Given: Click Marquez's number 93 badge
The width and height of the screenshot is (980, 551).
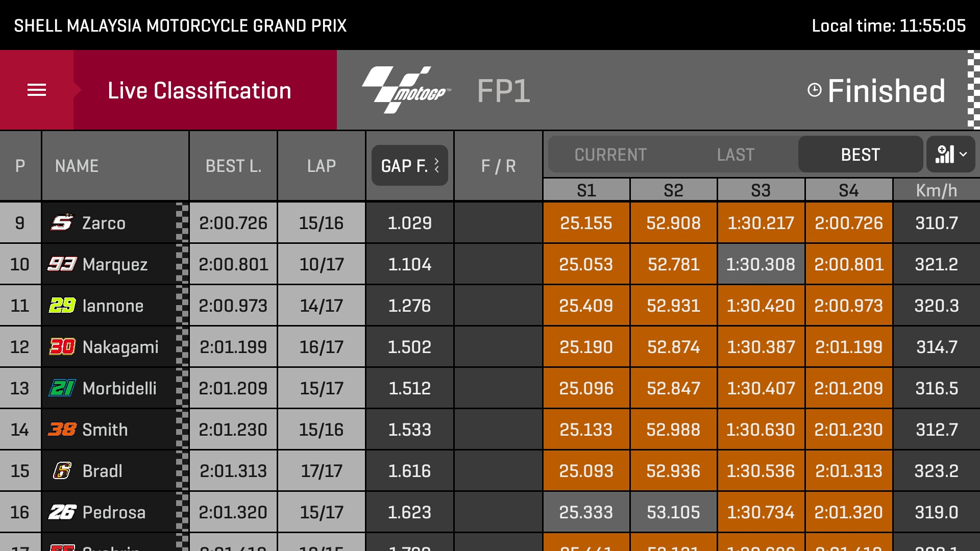Looking at the screenshot, I should tap(62, 264).
